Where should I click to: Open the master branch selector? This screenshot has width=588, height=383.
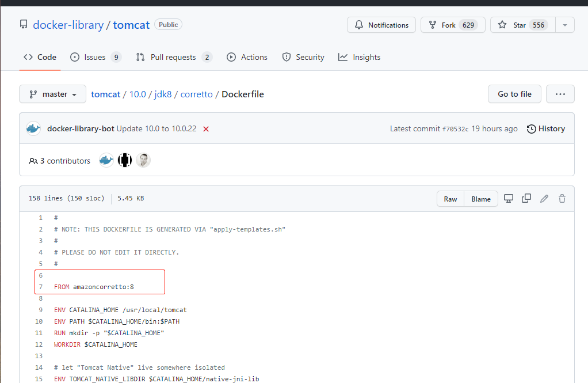52,94
